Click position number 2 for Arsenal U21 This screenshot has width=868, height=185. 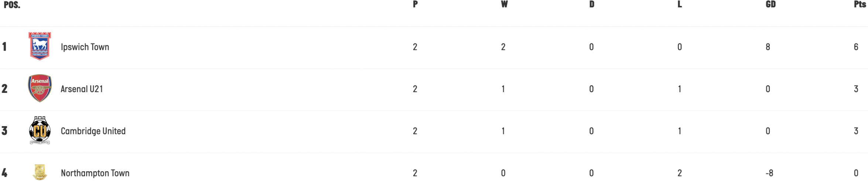pyautogui.click(x=4, y=88)
